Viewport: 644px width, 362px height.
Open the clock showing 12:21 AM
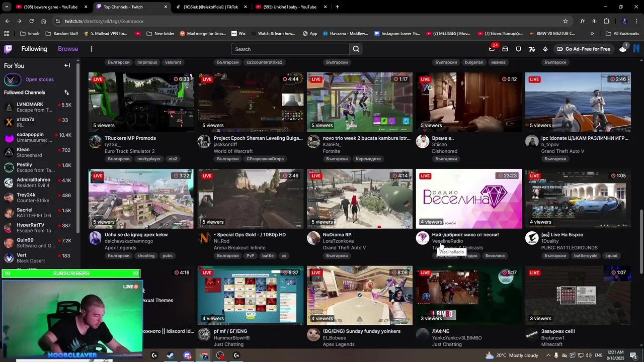[615, 355]
